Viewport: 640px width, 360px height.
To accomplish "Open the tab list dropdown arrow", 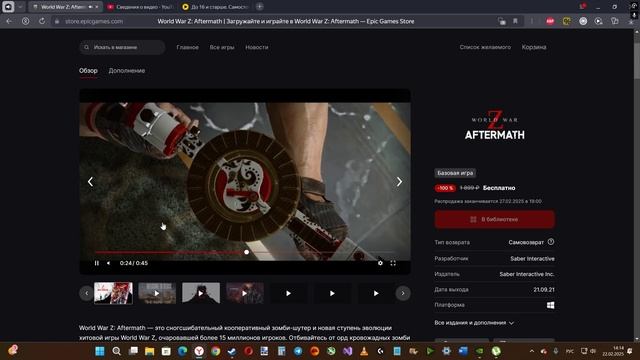I will coord(20,7).
